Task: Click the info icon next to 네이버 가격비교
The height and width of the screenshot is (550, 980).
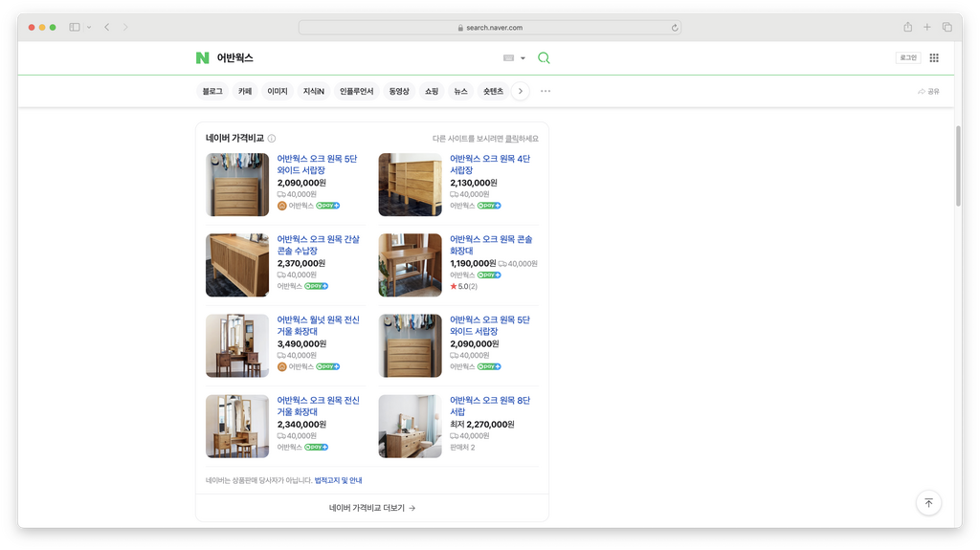Action: tap(272, 138)
